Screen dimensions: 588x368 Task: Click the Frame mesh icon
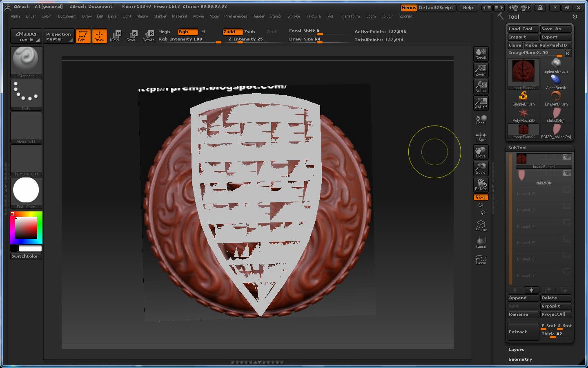click(481, 226)
